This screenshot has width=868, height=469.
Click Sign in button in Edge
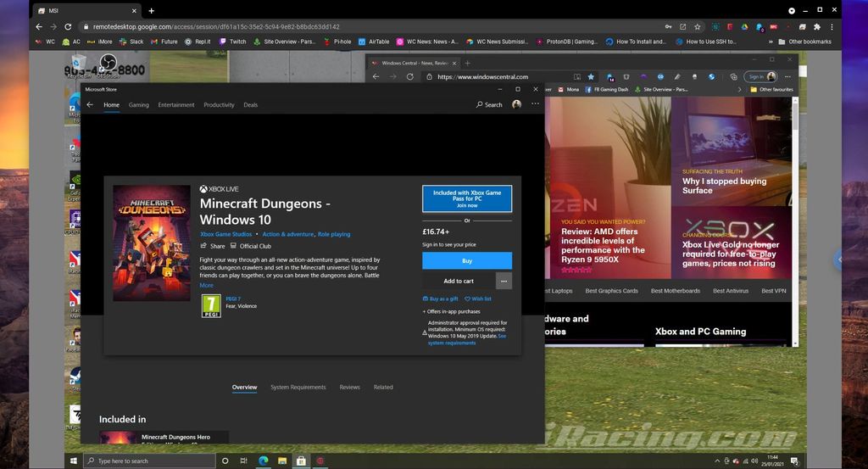[x=760, y=76]
